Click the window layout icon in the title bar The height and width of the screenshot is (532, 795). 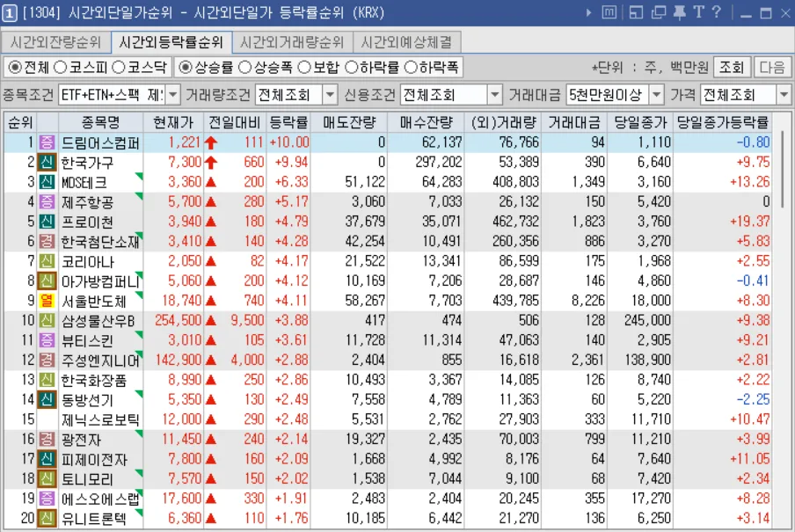636,12
